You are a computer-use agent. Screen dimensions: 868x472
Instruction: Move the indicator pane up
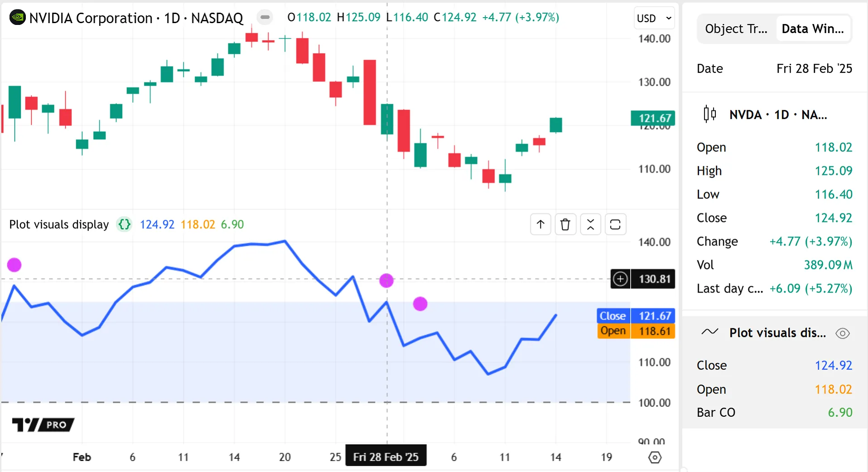[x=540, y=224]
